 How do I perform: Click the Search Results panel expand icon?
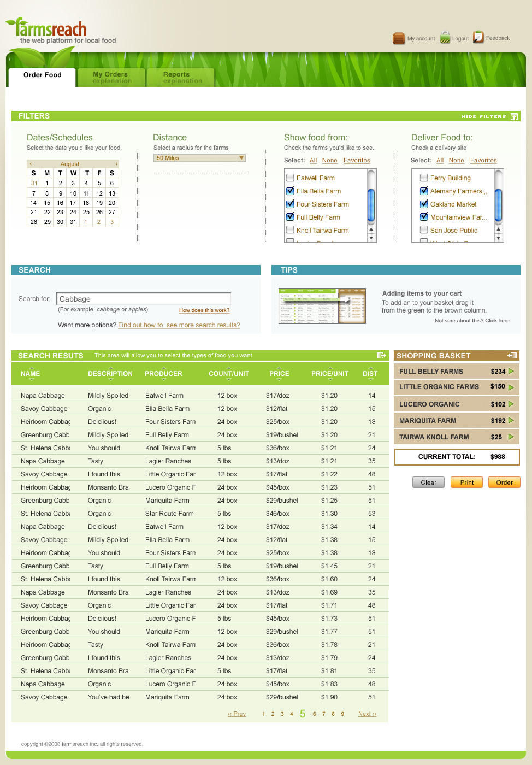click(x=381, y=356)
